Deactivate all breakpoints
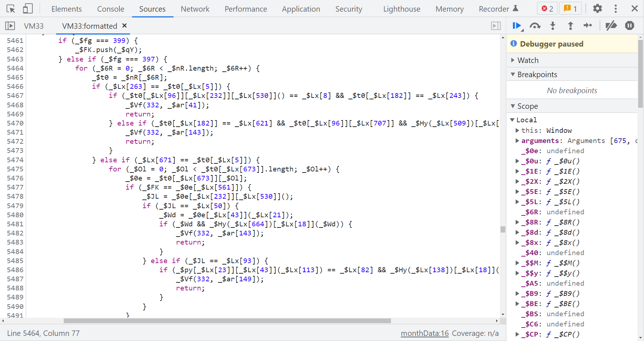Image resolution: width=644 pixels, height=341 pixels. [x=611, y=25]
